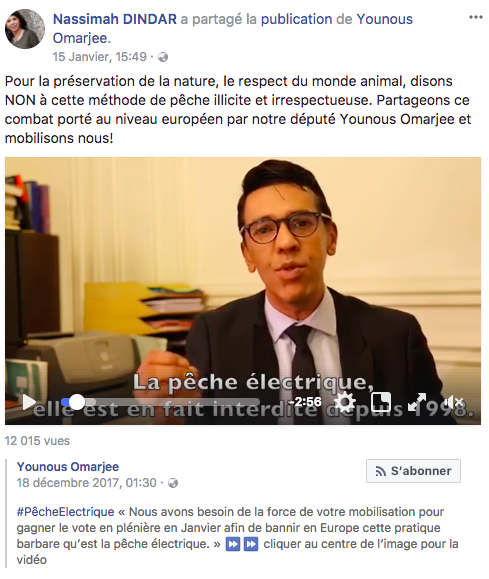This screenshot has width=489, height=579.
Task: Click the S'abonner button
Action: pyautogui.click(x=413, y=471)
